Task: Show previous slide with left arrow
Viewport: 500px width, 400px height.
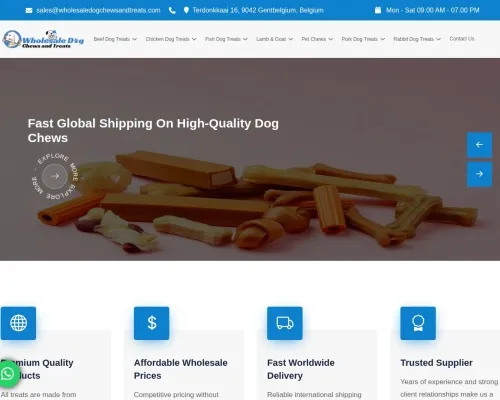Action: tap(479, 145)
